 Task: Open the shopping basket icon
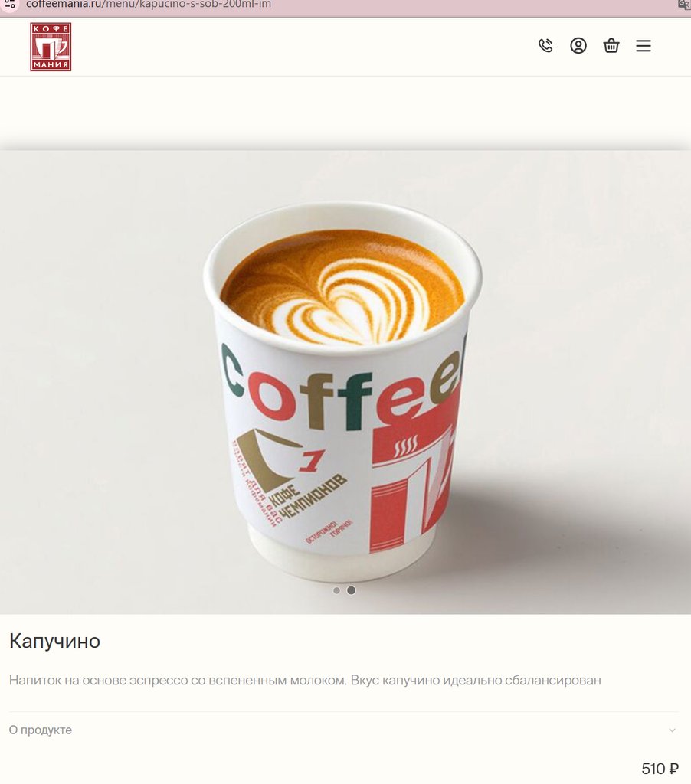(611, 45)
